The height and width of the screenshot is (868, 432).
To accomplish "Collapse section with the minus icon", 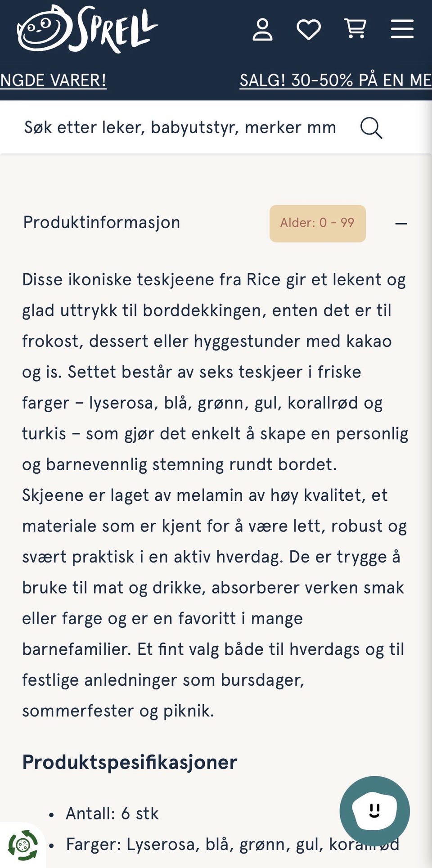I will (x=401, y=223).
